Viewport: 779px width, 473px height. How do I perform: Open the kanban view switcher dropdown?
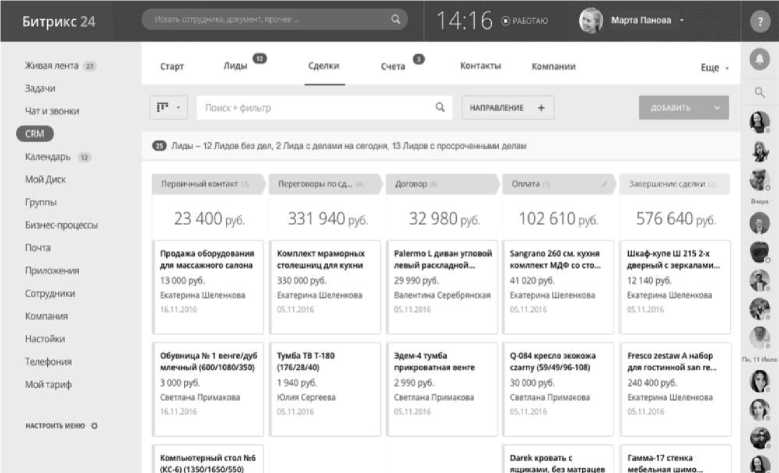click(x=168, y=107)
